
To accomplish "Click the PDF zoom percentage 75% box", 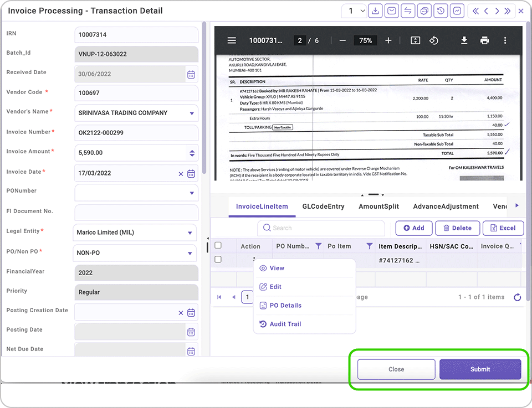I will (x=365, y=40).
